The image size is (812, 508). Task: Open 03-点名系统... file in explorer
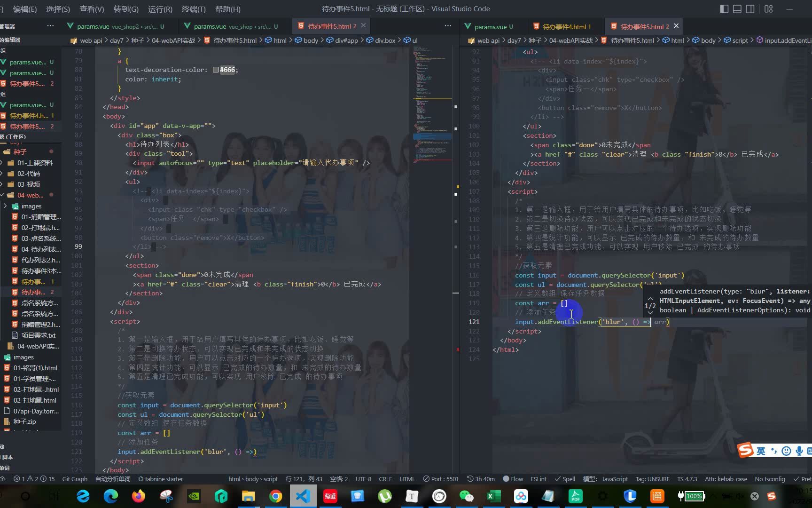click(x=41, y=238)
